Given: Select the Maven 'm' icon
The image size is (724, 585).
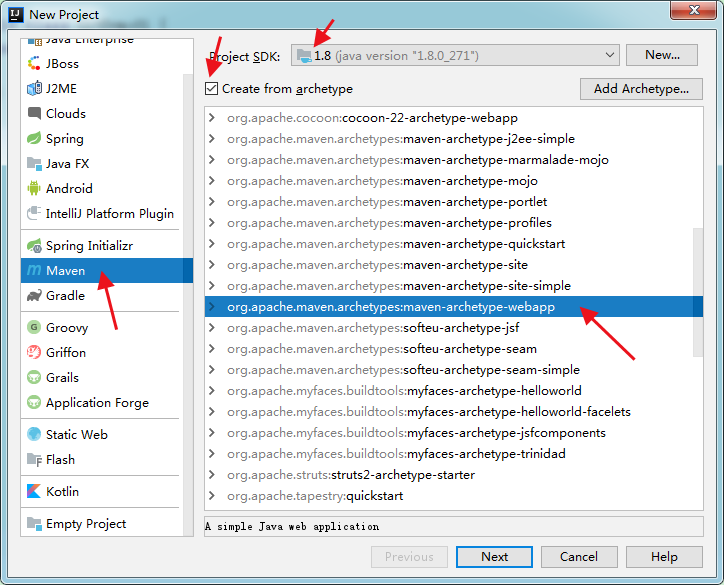Looking at the screenshot, I should click(x=34, y=270).
